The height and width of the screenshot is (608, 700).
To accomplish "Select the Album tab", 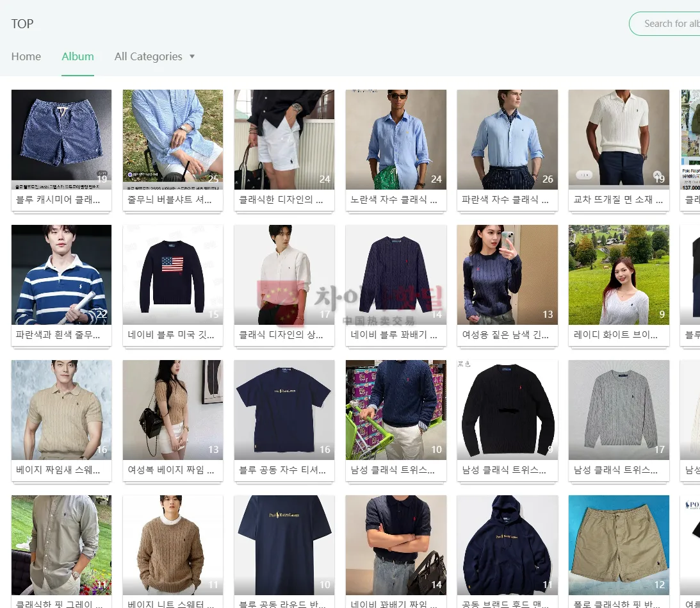I will coord(77,56).
